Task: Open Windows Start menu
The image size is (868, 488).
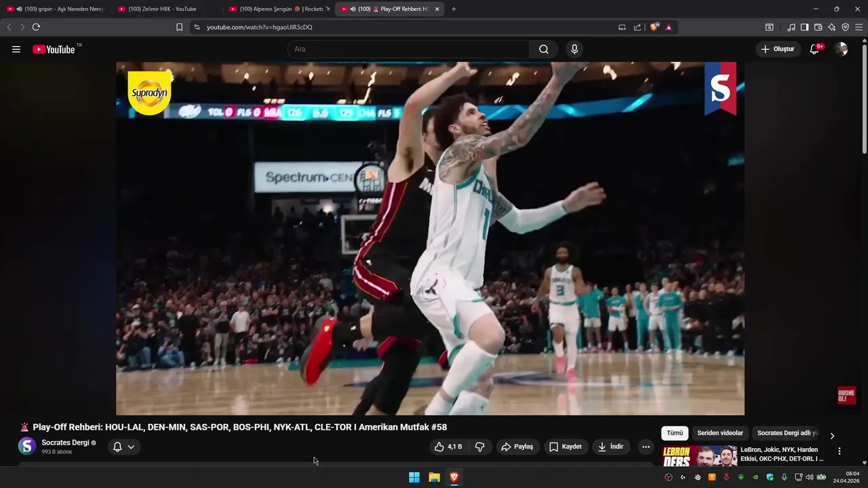Action: click(x=414, y=477)
